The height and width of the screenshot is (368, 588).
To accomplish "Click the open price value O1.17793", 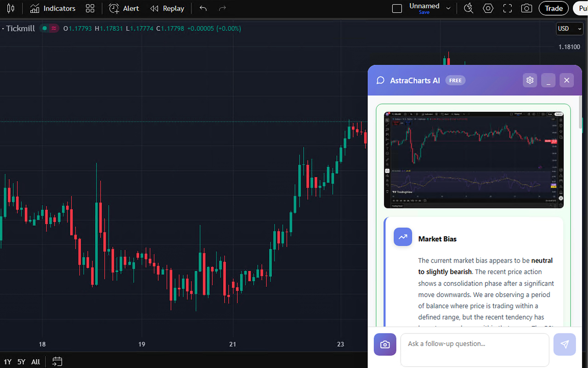I will tap(78, 29).
